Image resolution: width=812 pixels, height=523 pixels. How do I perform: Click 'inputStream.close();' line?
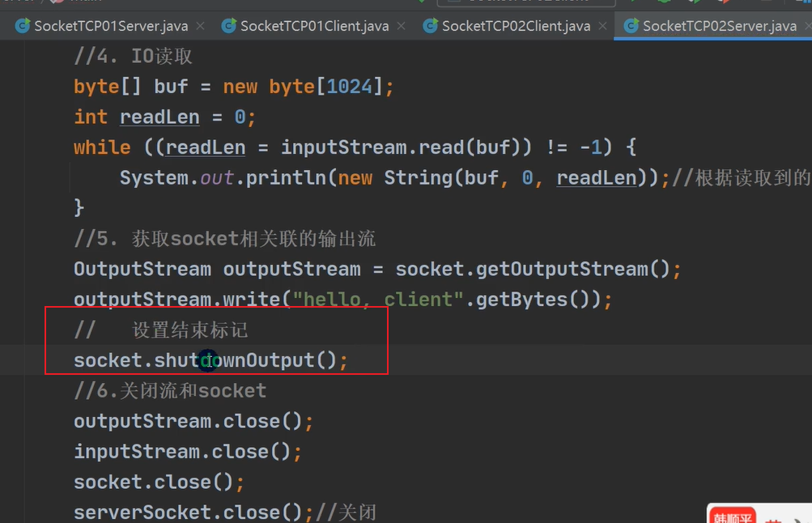pyautogui.click(x=188, y=452)
